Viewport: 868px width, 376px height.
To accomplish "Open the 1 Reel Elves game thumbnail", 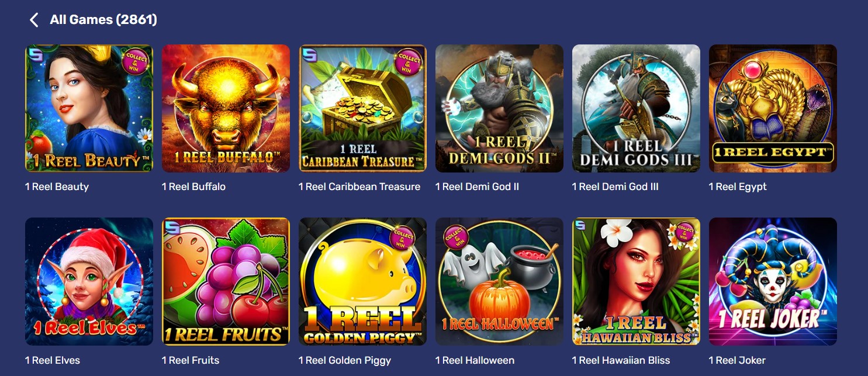I will (x=89, y=282).
